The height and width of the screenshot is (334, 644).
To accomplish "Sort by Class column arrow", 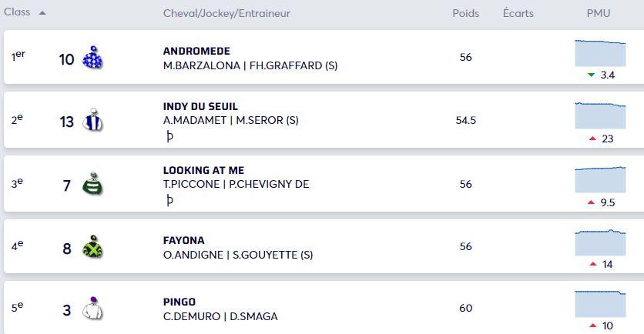I will tap(42, 13).
